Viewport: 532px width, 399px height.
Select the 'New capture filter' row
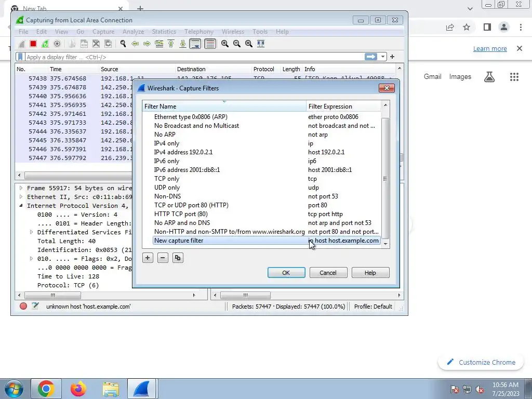pyautogui.click(x=267, y=241)
